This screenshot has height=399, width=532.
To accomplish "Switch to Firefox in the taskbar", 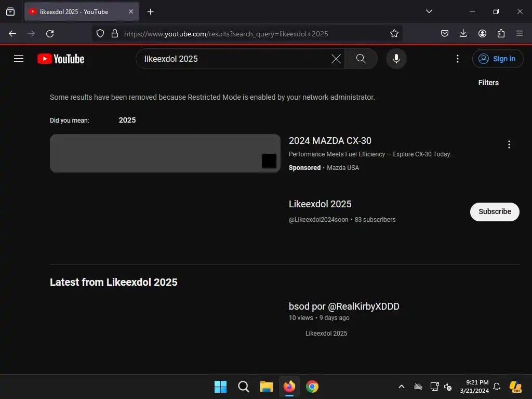I will (x=289, y=387).
